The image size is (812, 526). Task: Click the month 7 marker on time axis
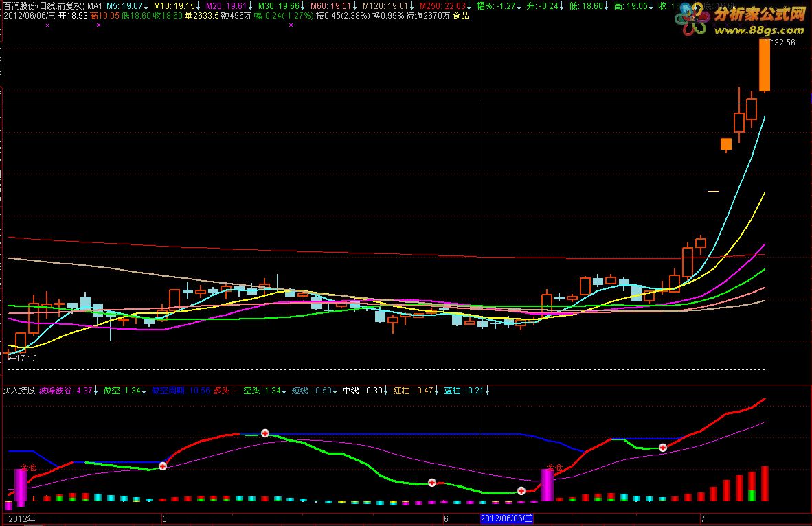coord(703,518)
